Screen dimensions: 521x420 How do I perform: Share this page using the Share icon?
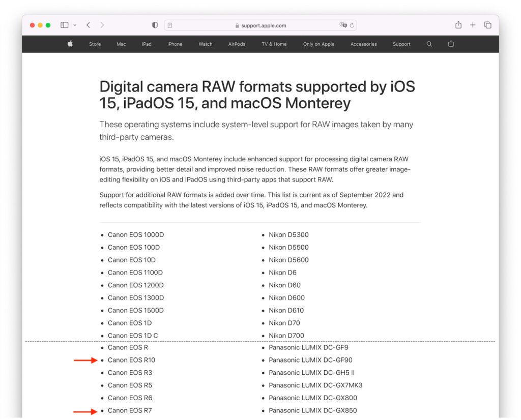[458, 24]
